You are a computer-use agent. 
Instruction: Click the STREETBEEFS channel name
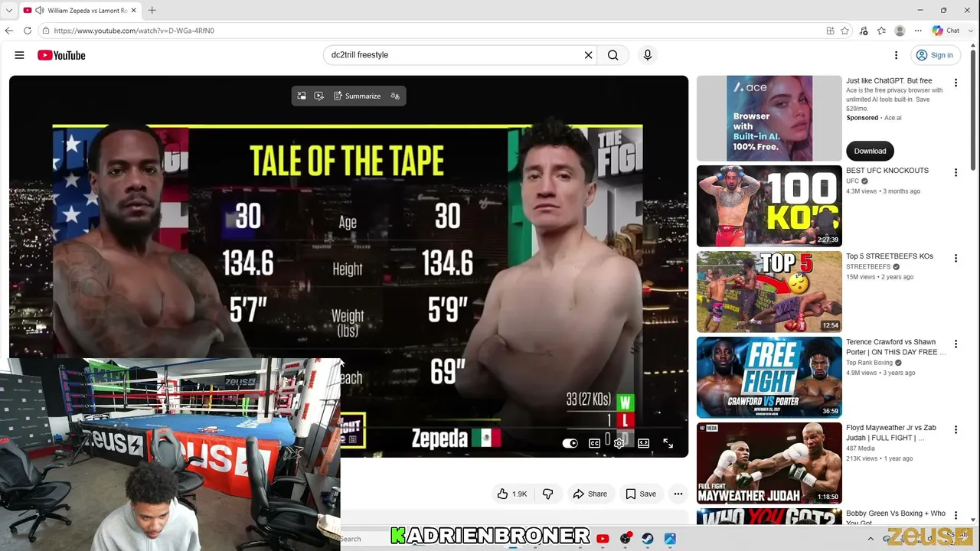[x=868, y=267]
